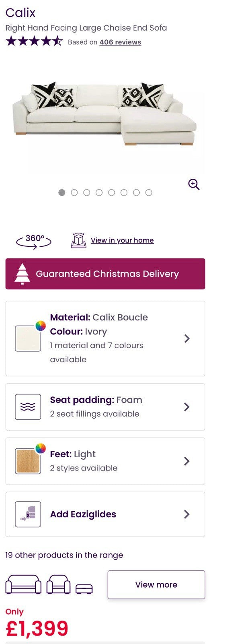Click the magnifier zoom icon on image
Screen dimensions: 252x644
point(194,184)
